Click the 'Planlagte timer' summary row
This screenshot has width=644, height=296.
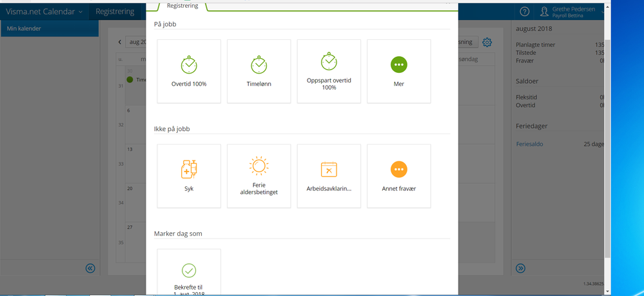pyautogui.click(x=560, y=44)
